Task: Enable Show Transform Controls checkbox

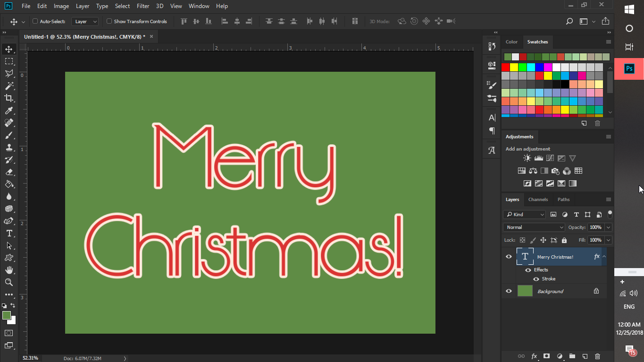Action: click(x=109, y=21)
